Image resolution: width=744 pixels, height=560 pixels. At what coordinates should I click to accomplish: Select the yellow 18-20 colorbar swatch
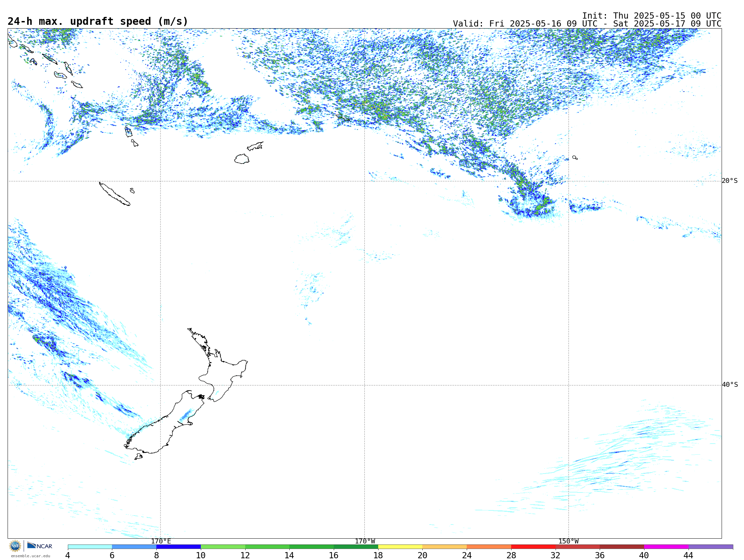[400, 547]
